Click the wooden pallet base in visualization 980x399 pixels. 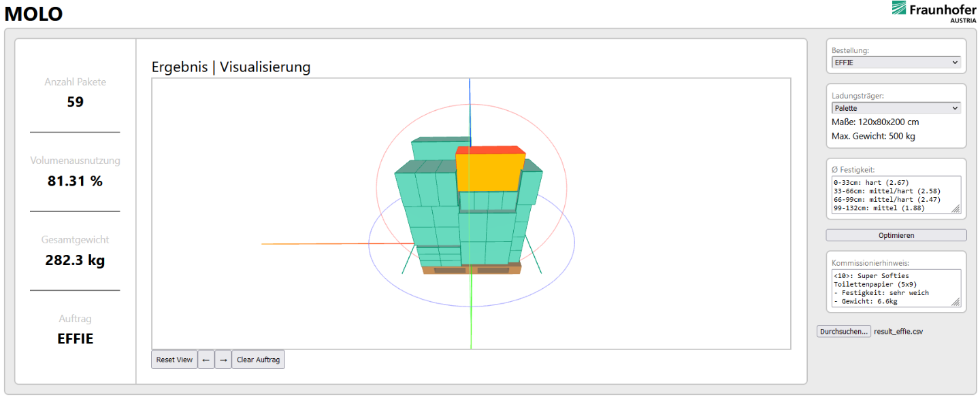click(471, 269)
